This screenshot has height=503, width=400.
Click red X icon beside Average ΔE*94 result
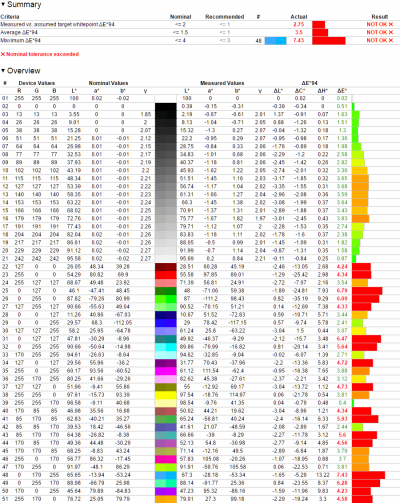(x=391, y=32)
